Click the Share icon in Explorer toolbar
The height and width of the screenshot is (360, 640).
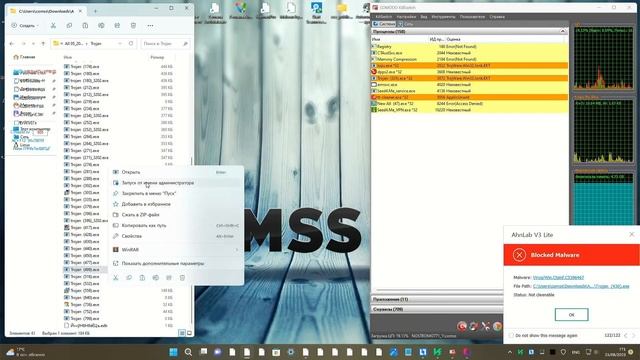coord(117,25)
